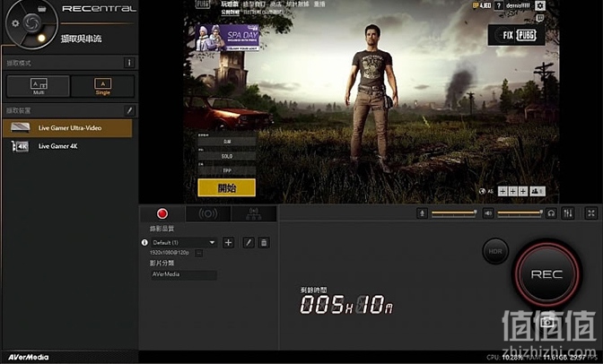Show recording quality info icon
The image size is (603, 364).
[144, 243]
